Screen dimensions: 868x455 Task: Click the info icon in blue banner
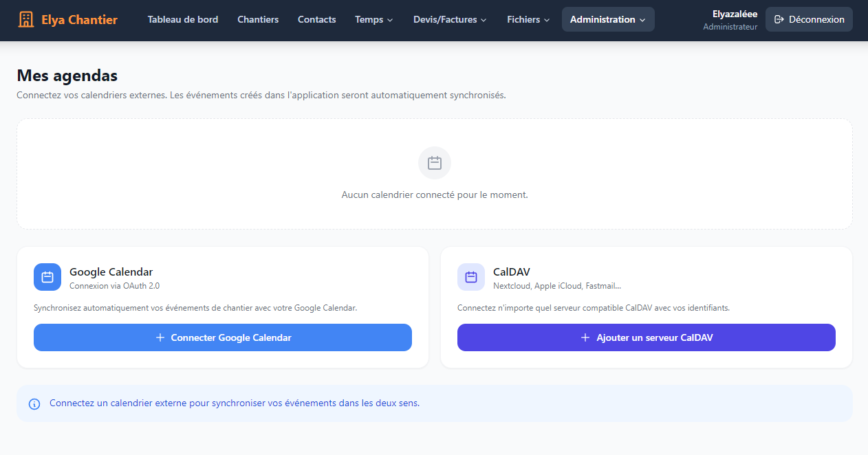[x=34, y=404]
